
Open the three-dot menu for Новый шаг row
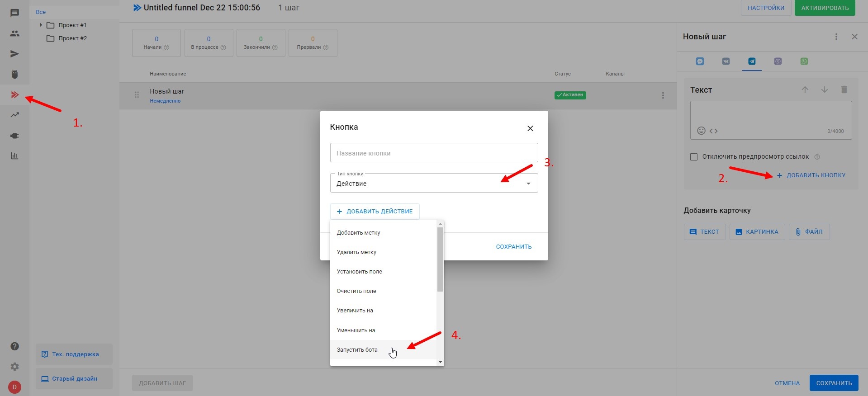[663, 95]
